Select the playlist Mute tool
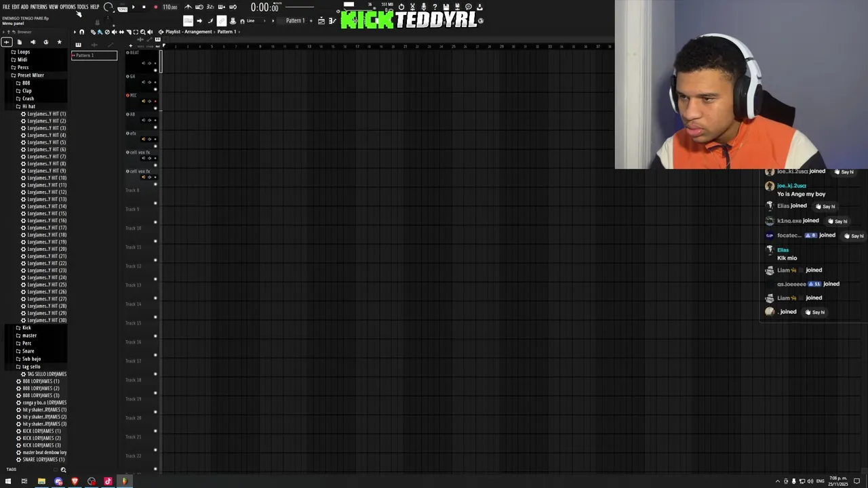868x488 pixels. pos(114,32)
